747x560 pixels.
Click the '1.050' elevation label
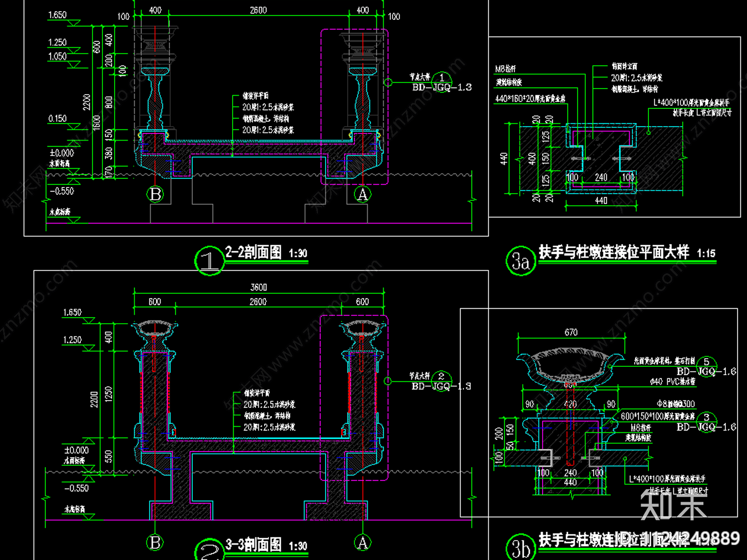click(58, 56)
